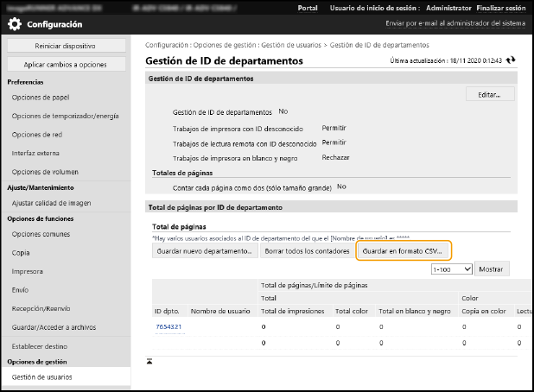This screenshot has width=534, height=392.
Task: Open the 1-100 range dropdown
Action: (451, 269)
